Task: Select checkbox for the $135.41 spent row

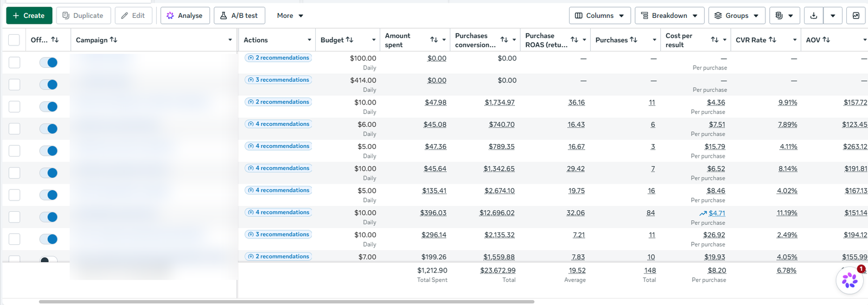Action: (14, 195)
